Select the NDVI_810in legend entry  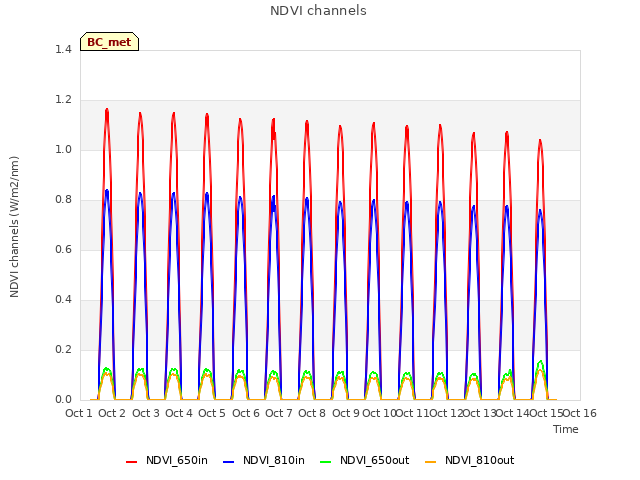[264, 461]
